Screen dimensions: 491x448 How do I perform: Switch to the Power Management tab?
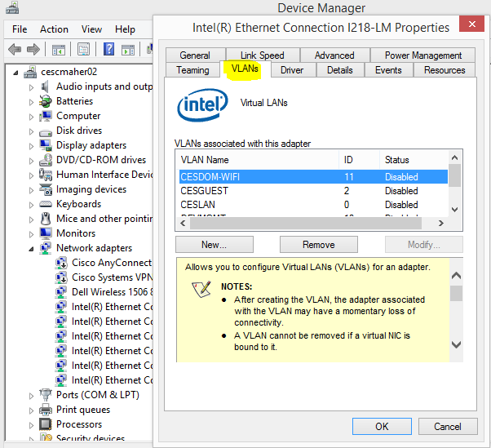pos(423,55)
